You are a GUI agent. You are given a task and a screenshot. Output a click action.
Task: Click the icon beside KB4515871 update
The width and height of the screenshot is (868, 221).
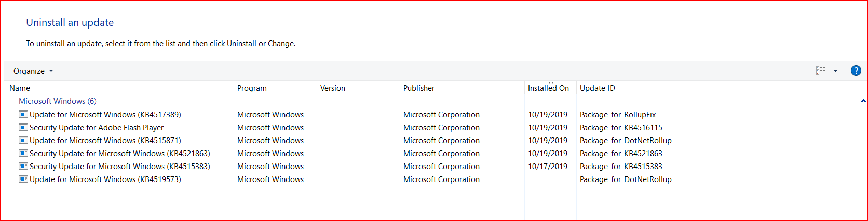coord(23,140)
